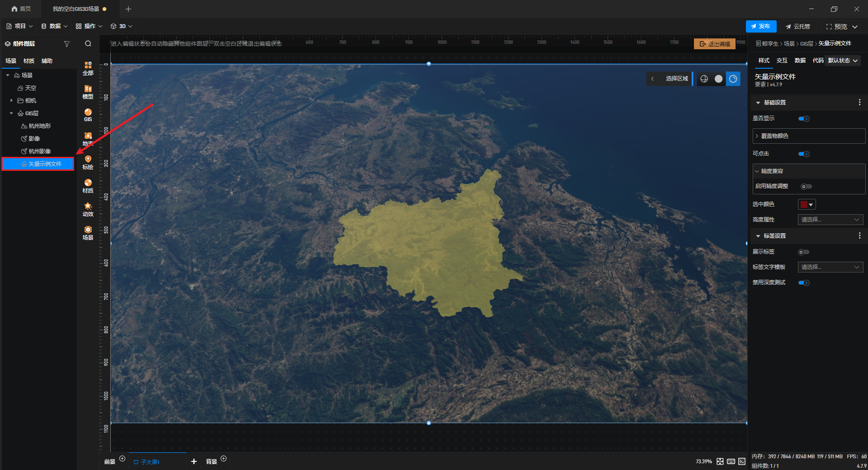The image size is (868, 470).
Task: Enable the 启用精度调整 switch
Action: [806, 187]
